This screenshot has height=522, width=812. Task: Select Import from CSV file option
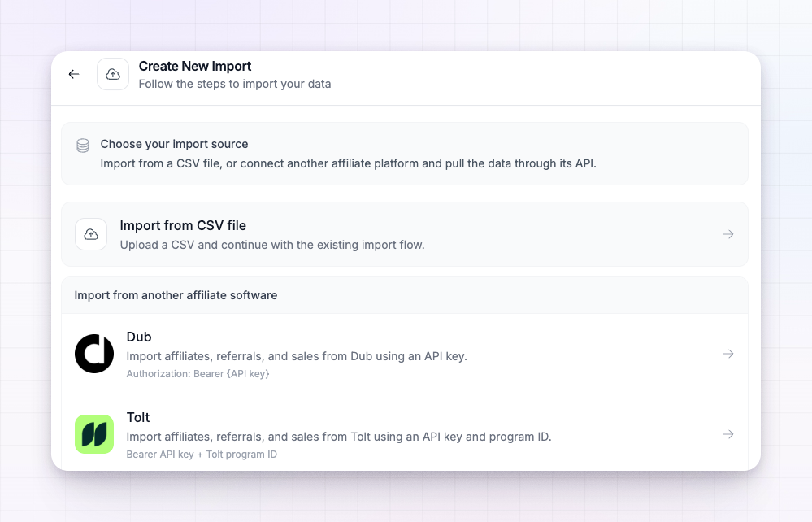[405, 234]
